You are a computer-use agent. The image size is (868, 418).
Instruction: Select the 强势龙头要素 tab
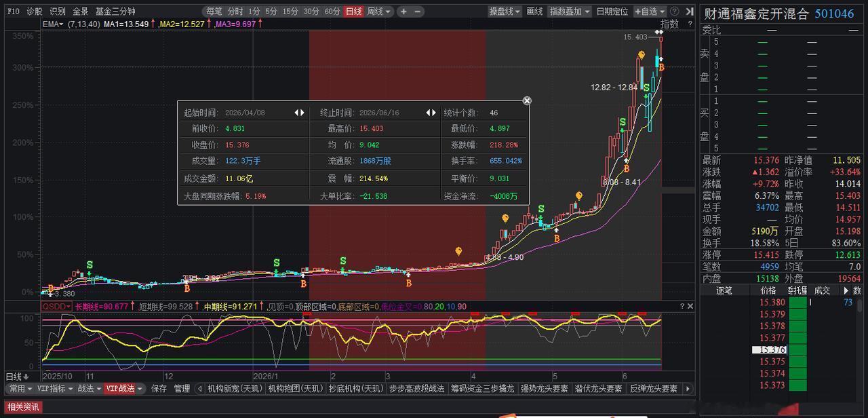click(545, 389)
